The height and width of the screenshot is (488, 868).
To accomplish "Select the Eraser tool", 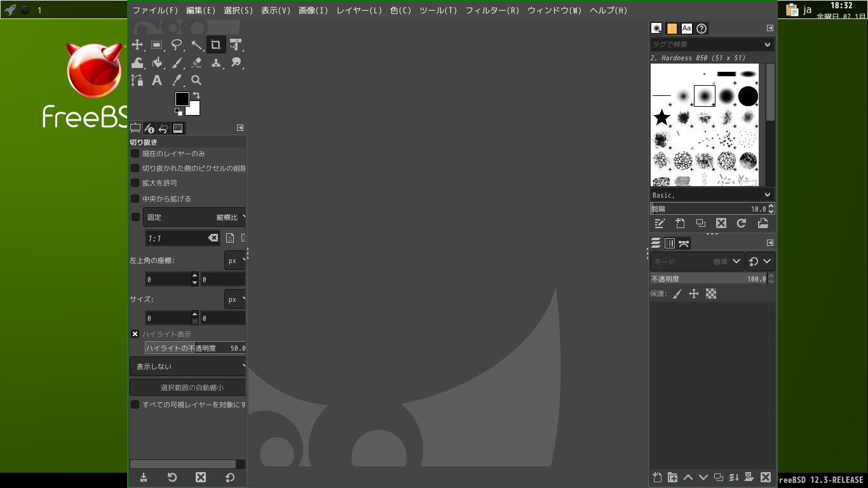I will (196, 62).
